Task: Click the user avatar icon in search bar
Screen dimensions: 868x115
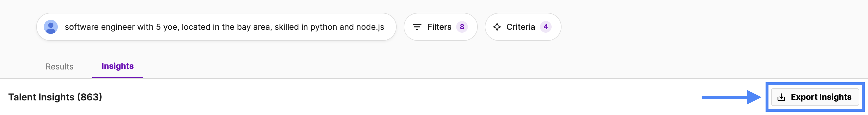Action: coord(51,27)
